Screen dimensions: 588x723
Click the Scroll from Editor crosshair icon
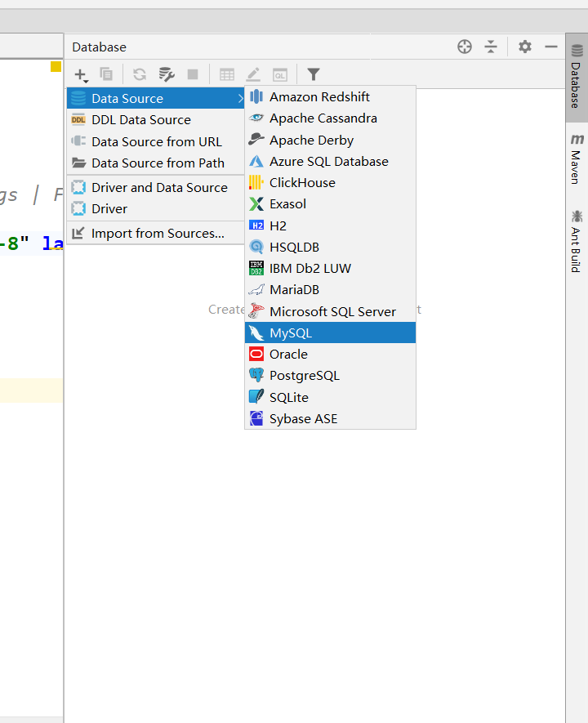coord(465,47)
